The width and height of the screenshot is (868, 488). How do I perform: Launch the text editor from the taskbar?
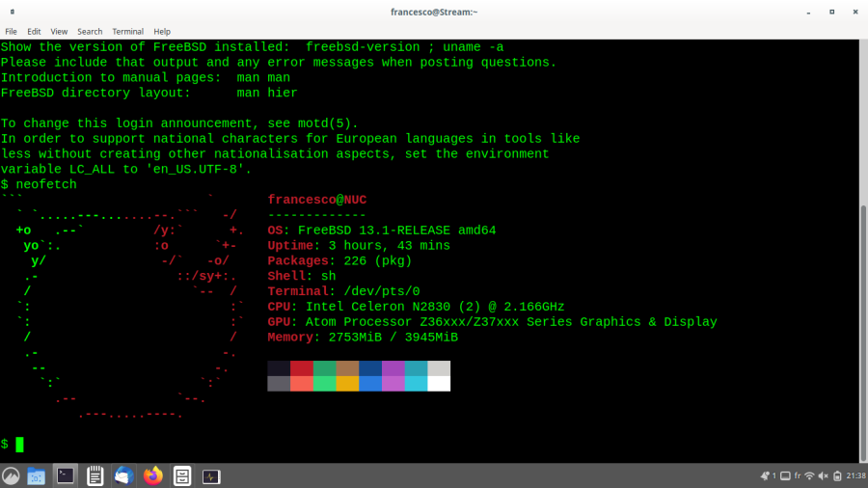(95, 475)
